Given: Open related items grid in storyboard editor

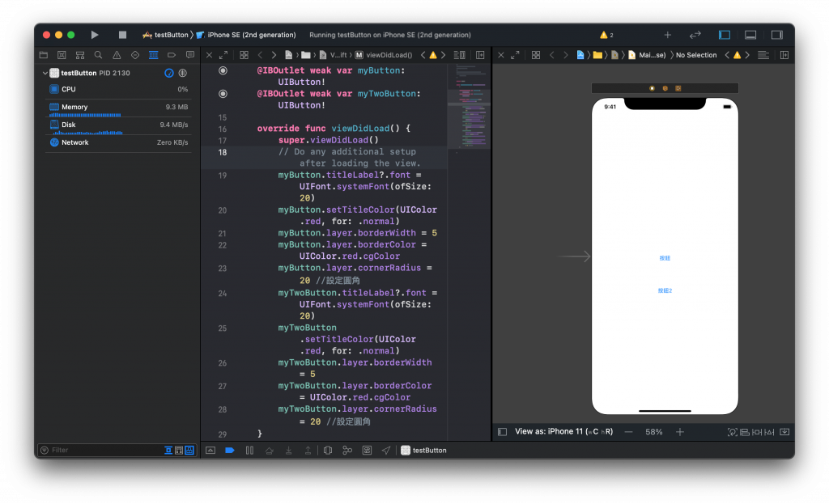Looking at the screenshot, I should click(x=536, y=55).
